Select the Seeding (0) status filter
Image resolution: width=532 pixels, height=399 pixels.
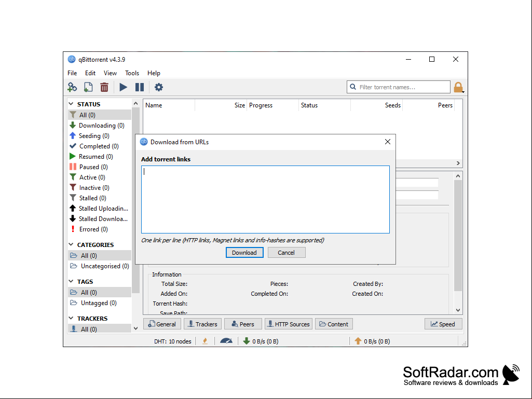click(100, 136)
